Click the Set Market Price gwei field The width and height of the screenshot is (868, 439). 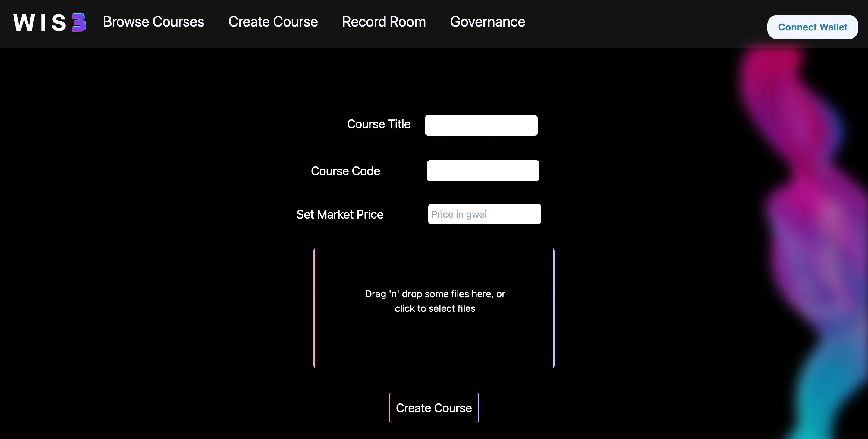click(484, 214)
